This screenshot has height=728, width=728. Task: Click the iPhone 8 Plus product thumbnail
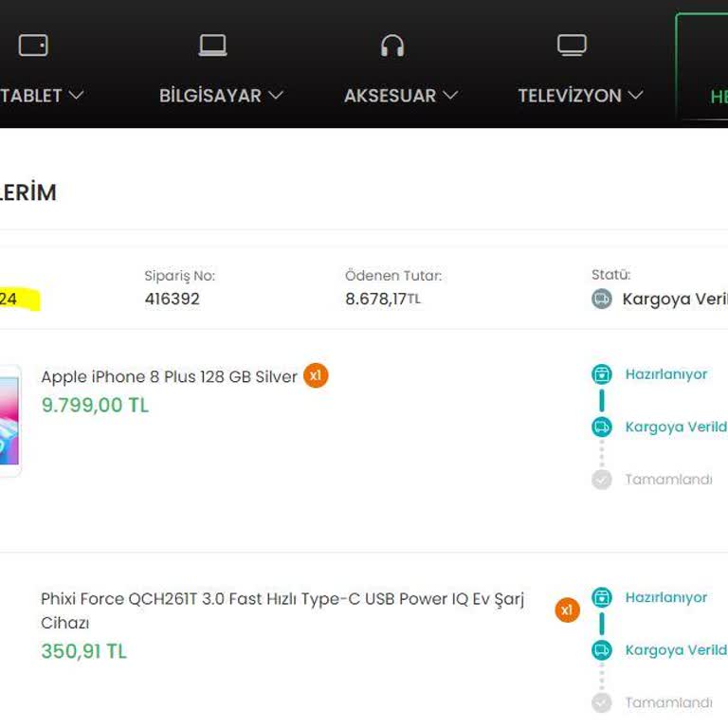pos(10,420)
